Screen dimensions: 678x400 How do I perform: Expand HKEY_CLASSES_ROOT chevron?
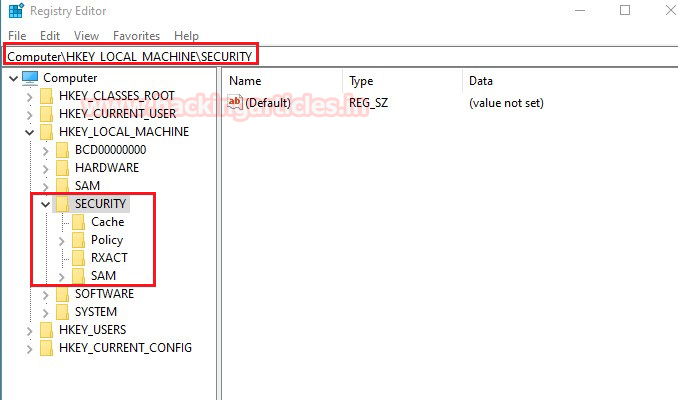coord(29,96)
